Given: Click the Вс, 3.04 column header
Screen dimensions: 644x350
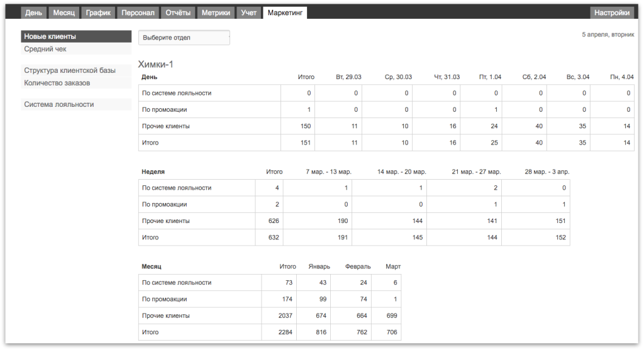Looking at the screenshot, I should coord(578,77).
